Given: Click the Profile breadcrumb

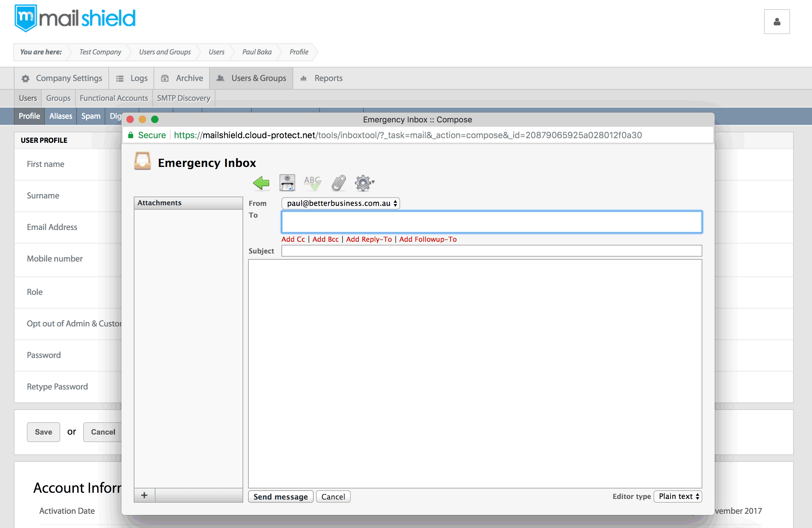Looking at the screenshot, I should pyautogui.click(x=299, y=52).
